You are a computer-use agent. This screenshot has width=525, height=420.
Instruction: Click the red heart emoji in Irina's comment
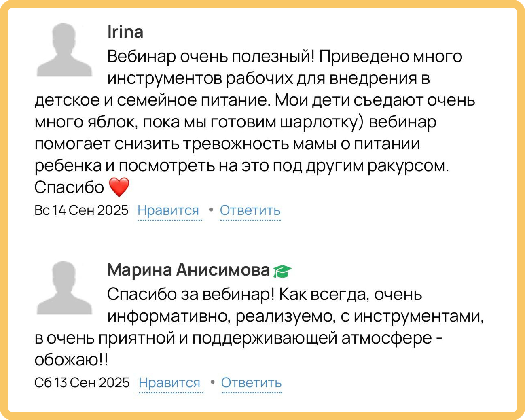[x=119, y=187]
